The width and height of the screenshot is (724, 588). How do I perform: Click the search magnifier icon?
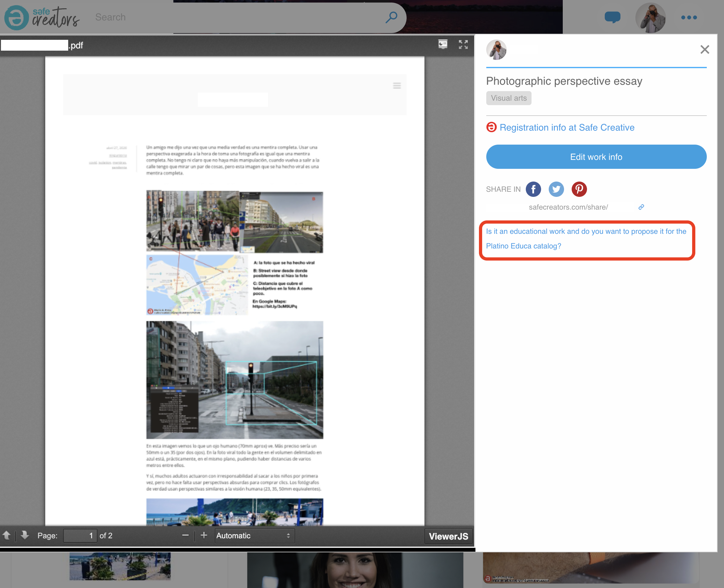(x=391, y=17)
